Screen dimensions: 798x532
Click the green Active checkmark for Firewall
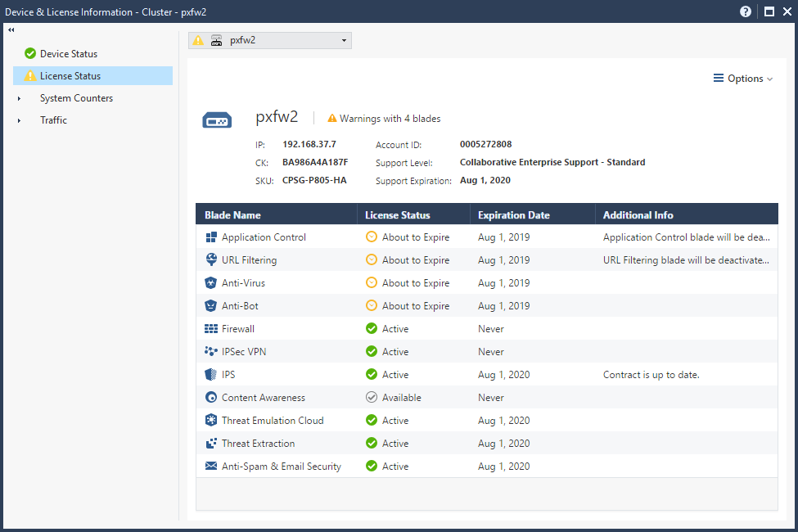[x=372, y=328]
